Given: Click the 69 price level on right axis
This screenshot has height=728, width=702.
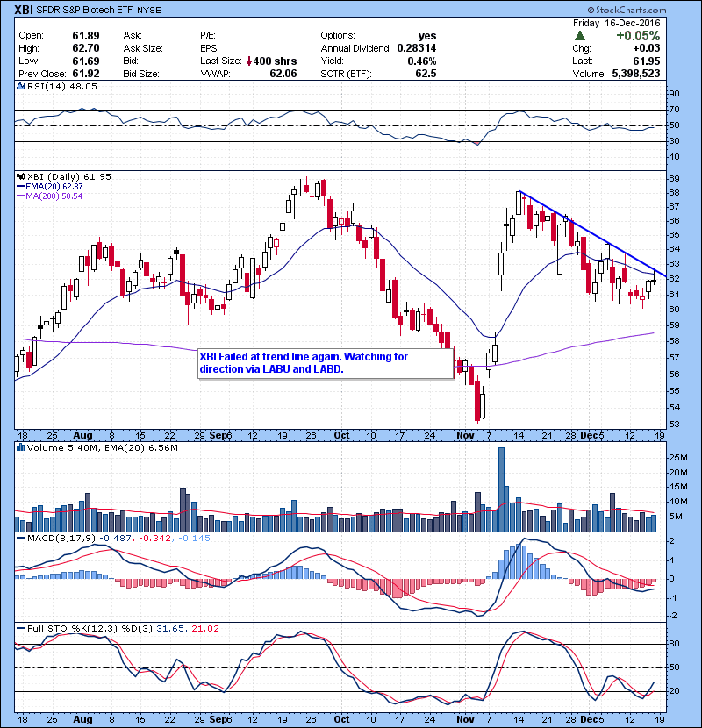Looking at the screenshot, I should click(674, 179).
